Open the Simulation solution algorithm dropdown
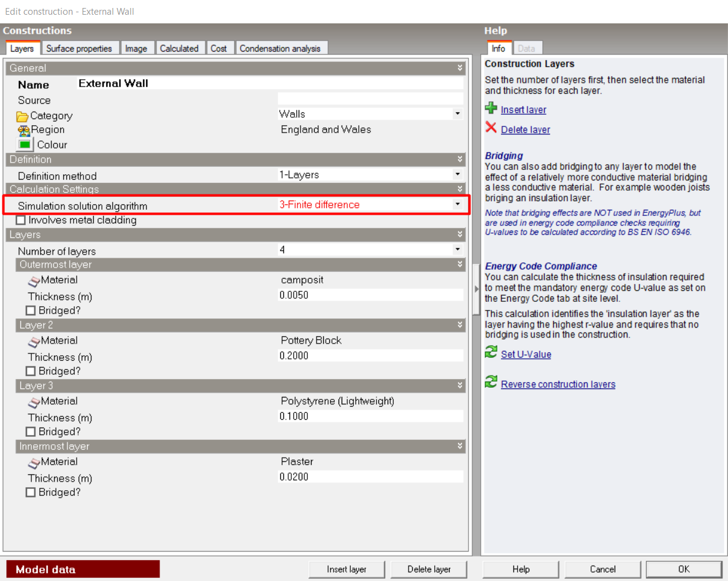Screen dimensions: 728x581 point(458,204)
